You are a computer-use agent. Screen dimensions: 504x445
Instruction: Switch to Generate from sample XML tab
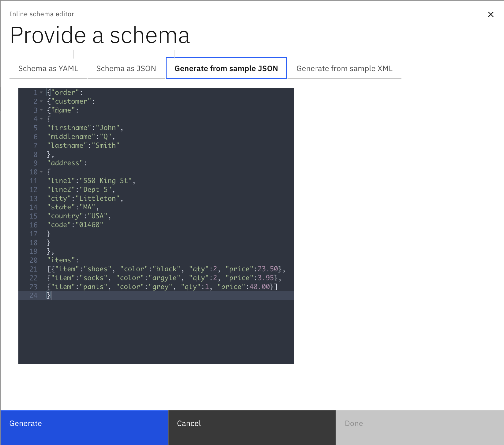tap(344, 68)
